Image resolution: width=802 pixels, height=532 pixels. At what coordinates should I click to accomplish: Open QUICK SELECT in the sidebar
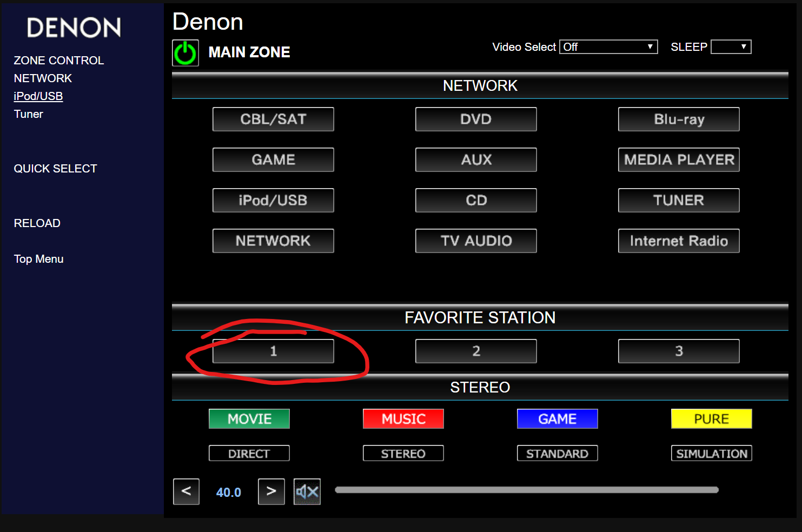55,169
